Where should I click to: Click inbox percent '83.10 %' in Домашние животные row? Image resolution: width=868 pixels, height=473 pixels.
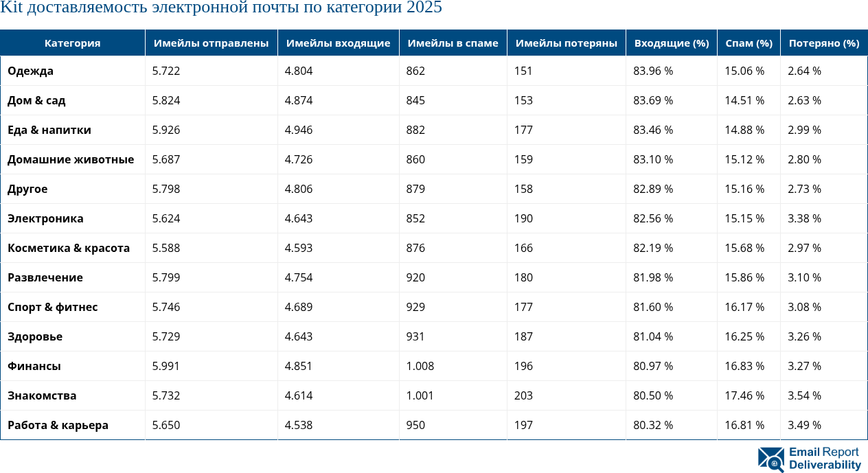pyautogui.click(x=653, y=159)
